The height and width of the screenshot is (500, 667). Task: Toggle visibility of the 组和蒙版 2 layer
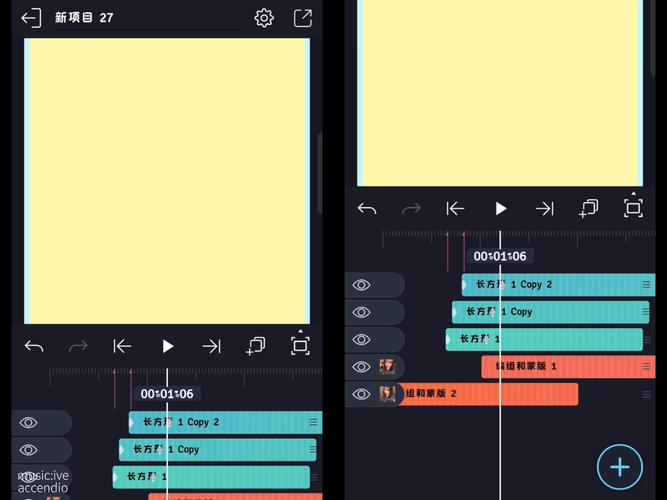[361, 394]
